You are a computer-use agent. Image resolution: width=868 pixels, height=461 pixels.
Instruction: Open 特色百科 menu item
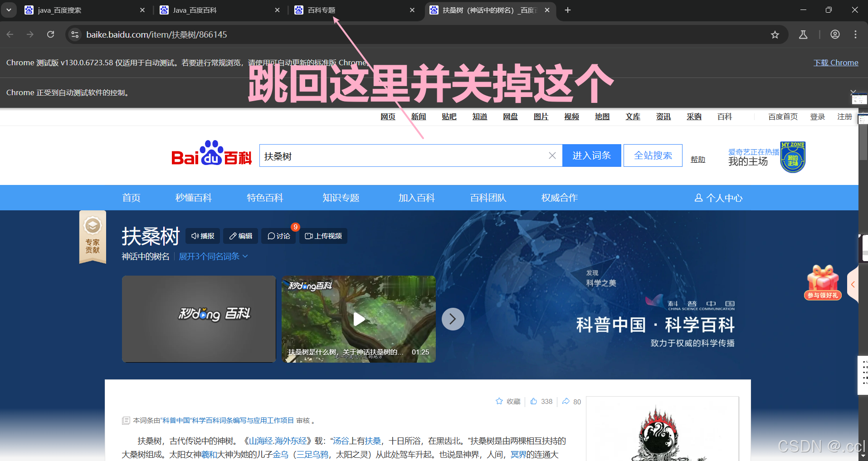click(265, 198)
